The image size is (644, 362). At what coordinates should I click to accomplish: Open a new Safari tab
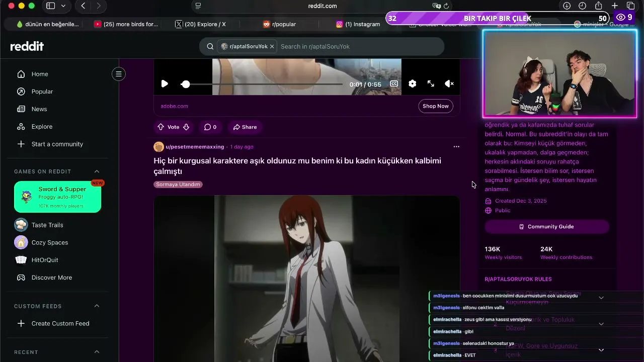coord(615,6)
